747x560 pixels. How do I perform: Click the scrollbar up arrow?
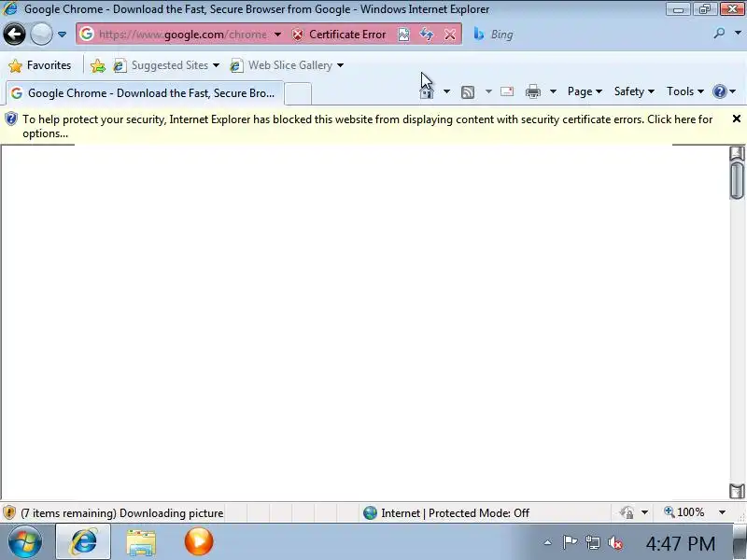tap(737, 153)
